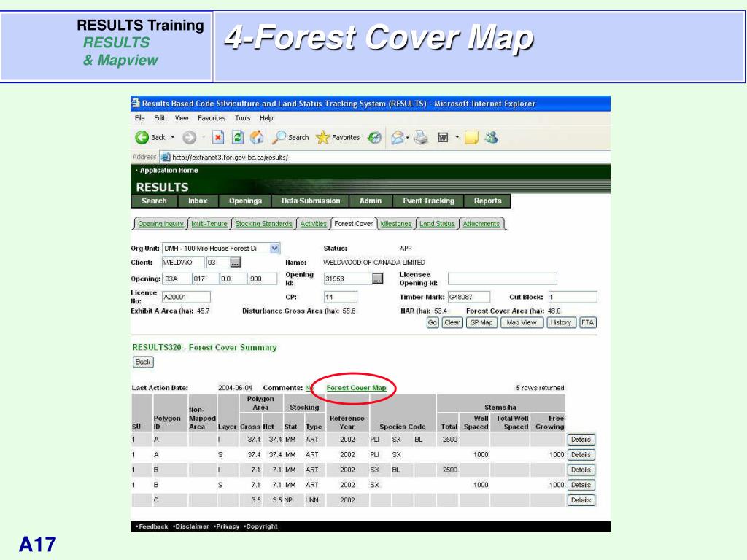
Task: Select the Openings navigation tab
Action: click(x=245, y=201)
